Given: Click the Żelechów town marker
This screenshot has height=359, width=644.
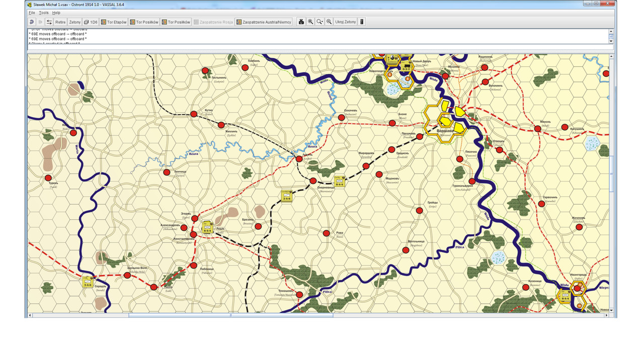Looking at the screenshot, I should pos(580,227).
